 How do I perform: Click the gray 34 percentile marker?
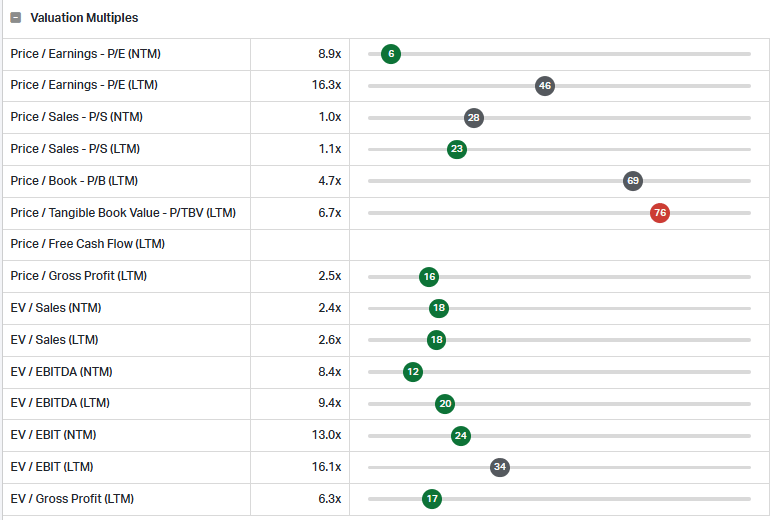pos(499,467)
